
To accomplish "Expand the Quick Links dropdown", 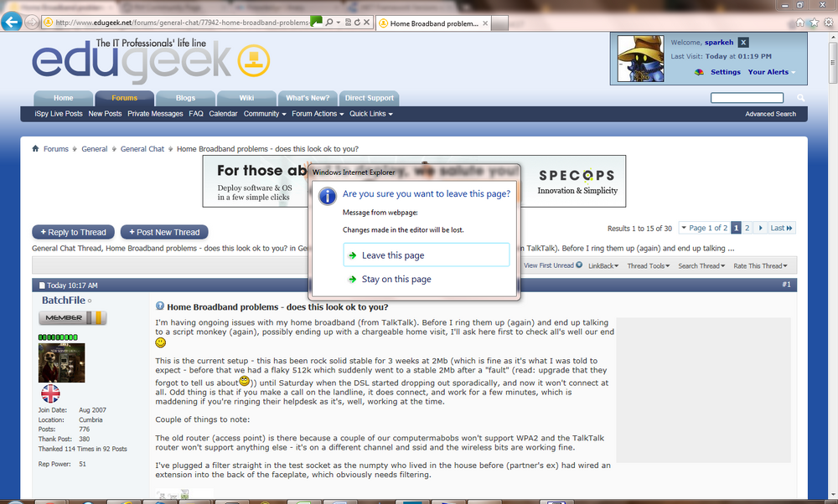I will pos(371,114).
